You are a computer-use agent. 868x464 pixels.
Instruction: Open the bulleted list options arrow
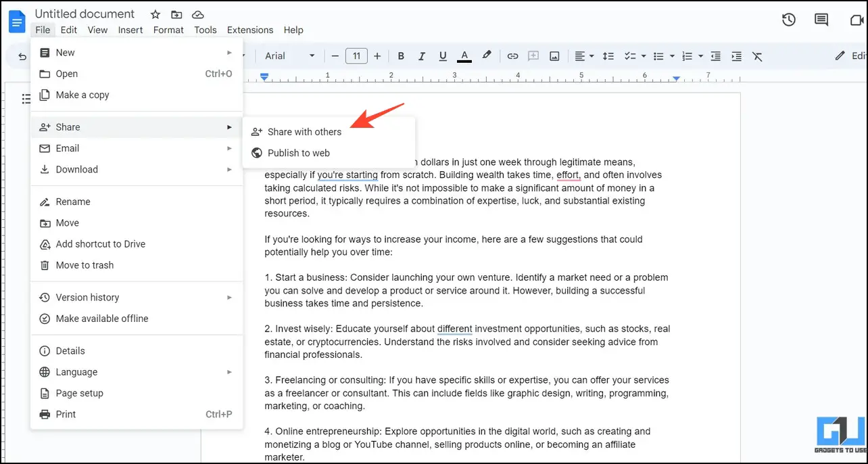(x=672, y=56)
